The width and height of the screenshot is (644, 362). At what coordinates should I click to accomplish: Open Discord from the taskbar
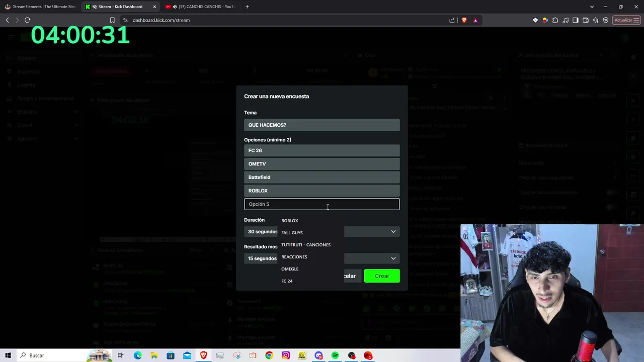tap(318, 355)
